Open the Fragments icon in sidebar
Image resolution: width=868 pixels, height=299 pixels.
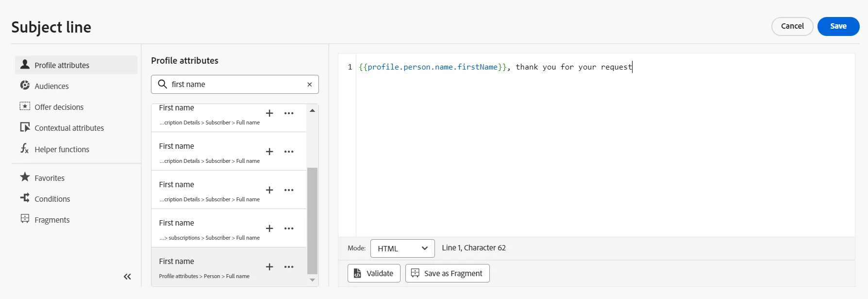pyautogui.click(x=25, y=219)
